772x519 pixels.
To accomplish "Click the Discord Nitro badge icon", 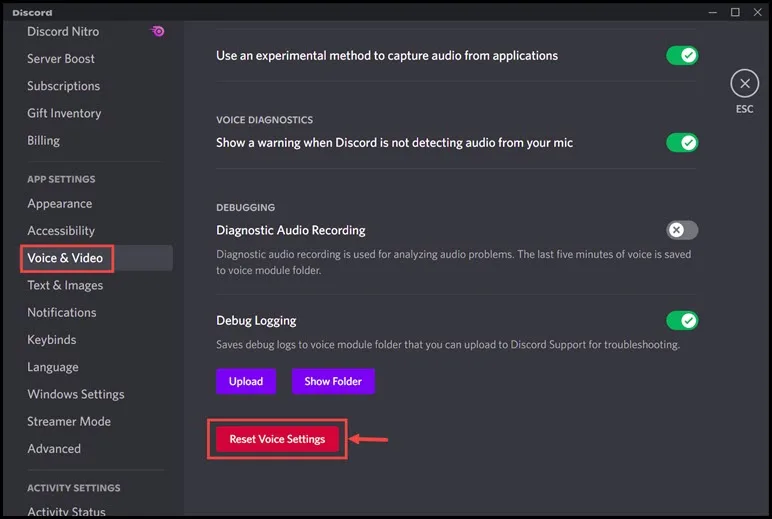I will pyautogui.click(x=158, y=32).
